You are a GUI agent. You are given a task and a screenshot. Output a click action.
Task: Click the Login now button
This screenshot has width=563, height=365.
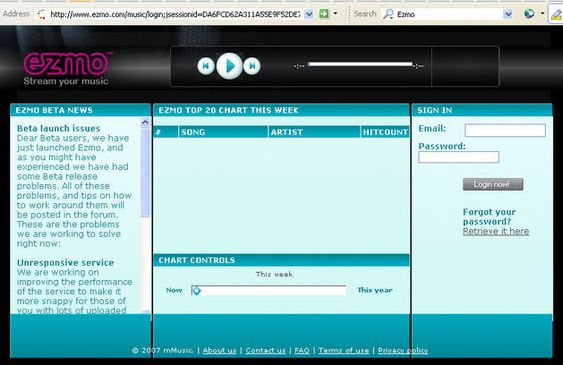(493, 184)
